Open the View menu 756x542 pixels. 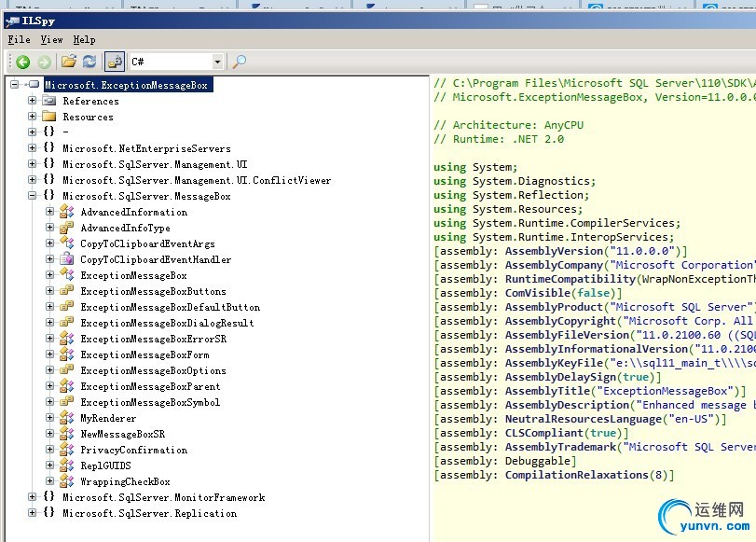[51, 40]
